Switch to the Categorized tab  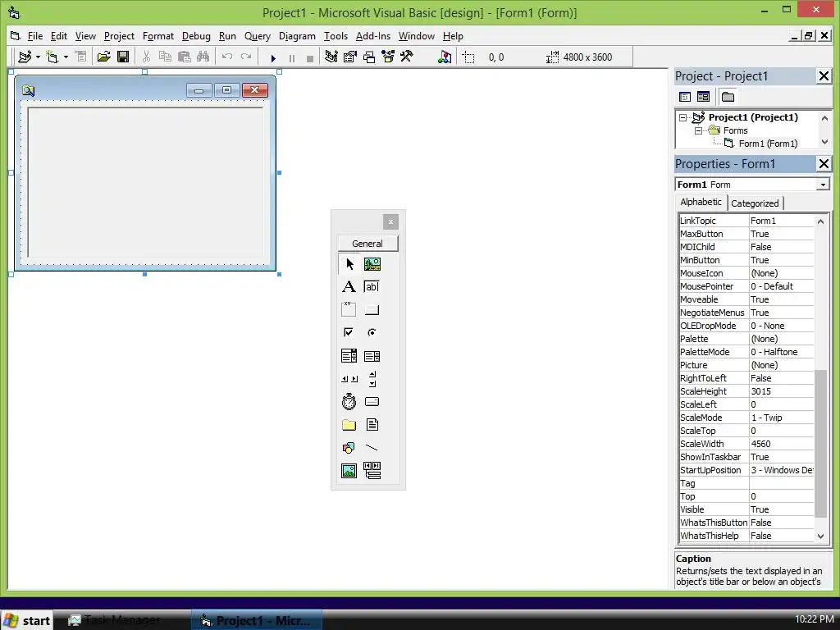point(755,203)
